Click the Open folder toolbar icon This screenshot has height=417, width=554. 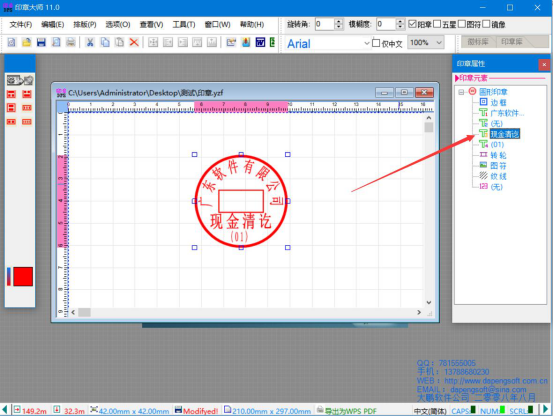coord(26,43)
